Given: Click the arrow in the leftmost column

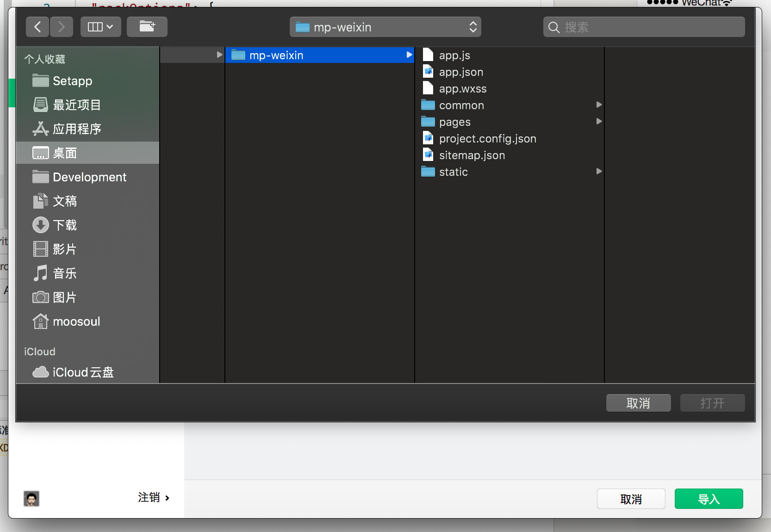Looking at the screenshot, I should [219, 55].
